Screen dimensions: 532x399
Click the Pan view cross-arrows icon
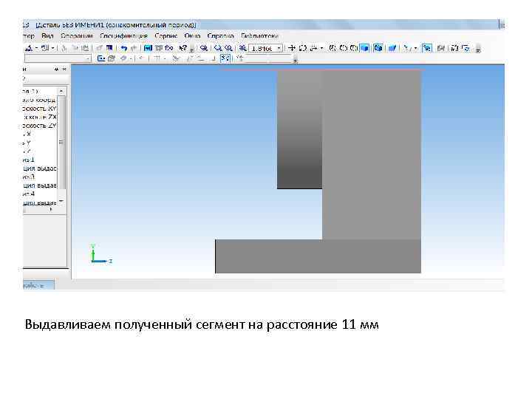(x=291, y=48)
